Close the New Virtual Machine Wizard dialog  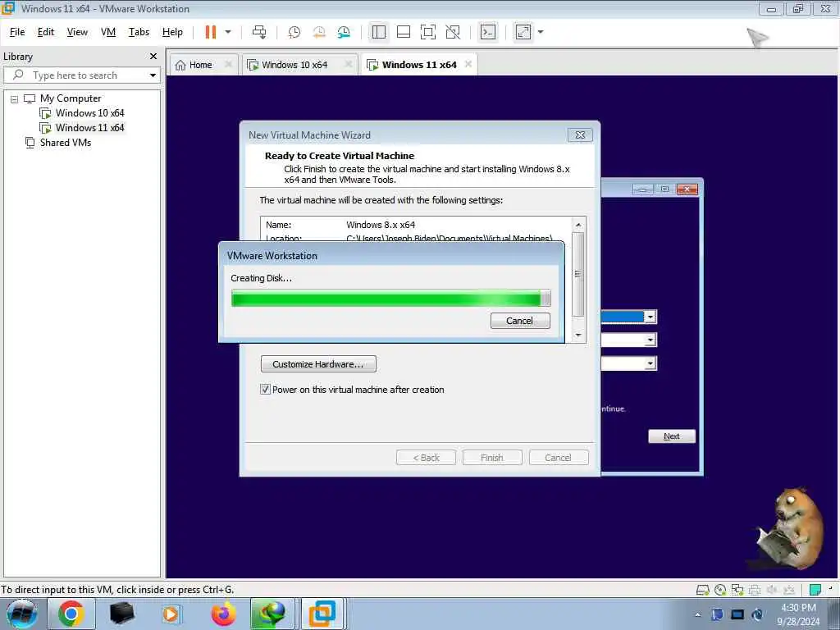(580, 135)
